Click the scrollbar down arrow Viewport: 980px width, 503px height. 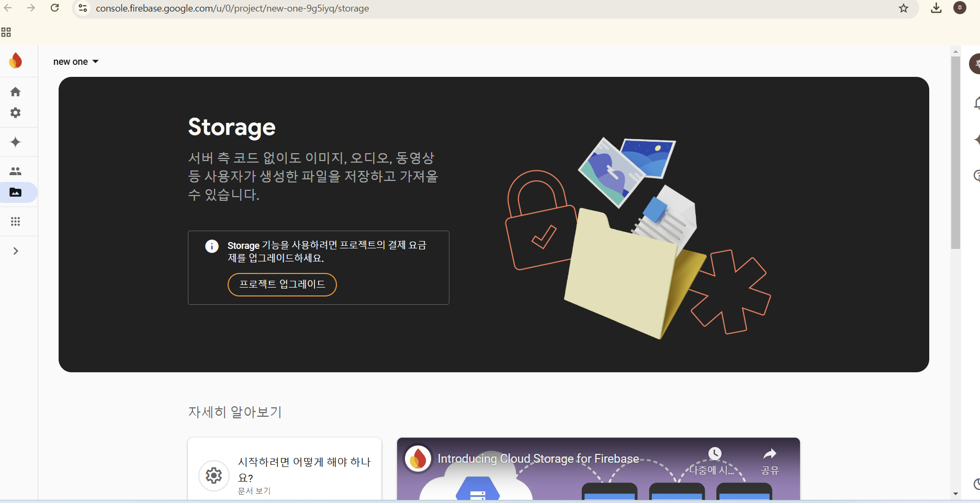955,494
